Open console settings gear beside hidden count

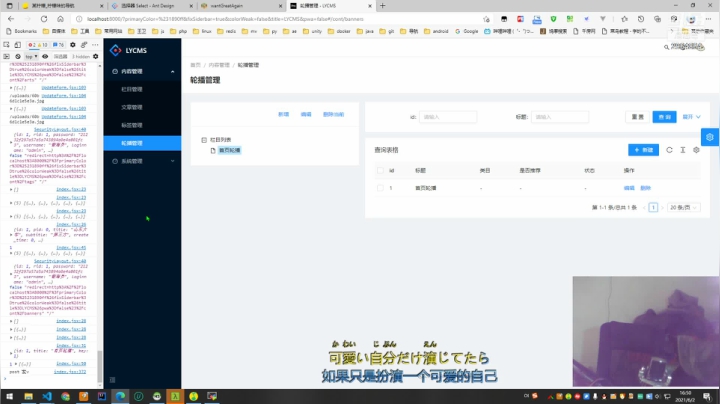point(96,56)
